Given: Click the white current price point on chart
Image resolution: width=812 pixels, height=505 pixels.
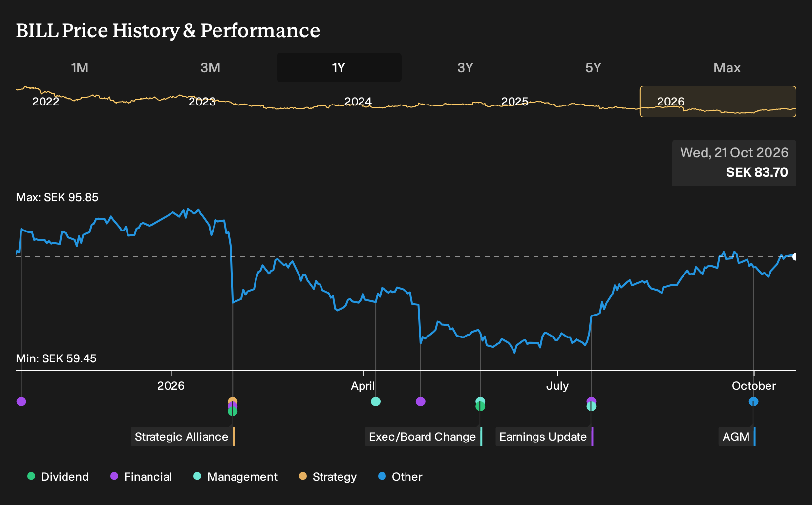Looking at the screenshot, I should coord(795,257).
